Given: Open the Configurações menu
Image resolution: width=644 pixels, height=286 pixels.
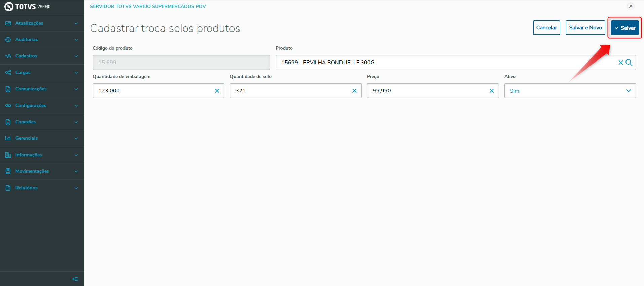Looking at the screenshot, I should coord(42,106).
